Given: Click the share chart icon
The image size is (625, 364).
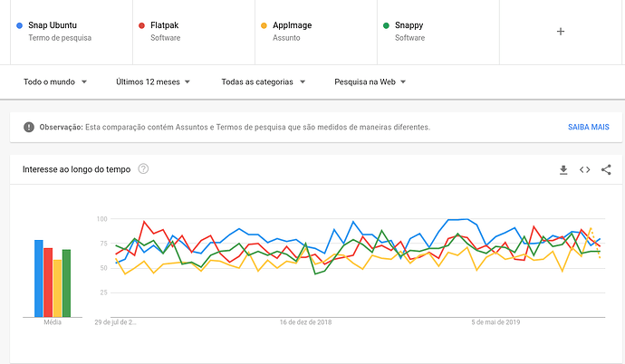Looking at the screenshot, I should (606, 169).
